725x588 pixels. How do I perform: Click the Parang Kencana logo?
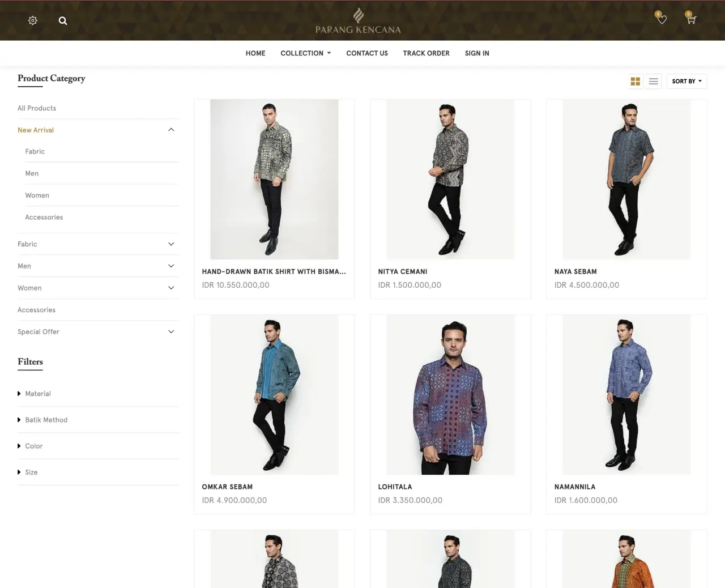pos(358,21)
